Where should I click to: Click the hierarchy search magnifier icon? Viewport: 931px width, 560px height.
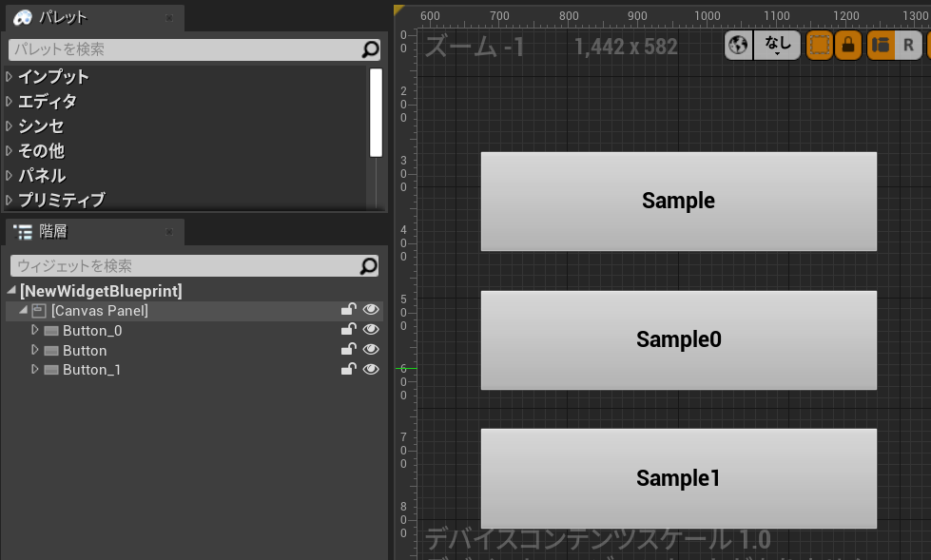click(369, 266)
